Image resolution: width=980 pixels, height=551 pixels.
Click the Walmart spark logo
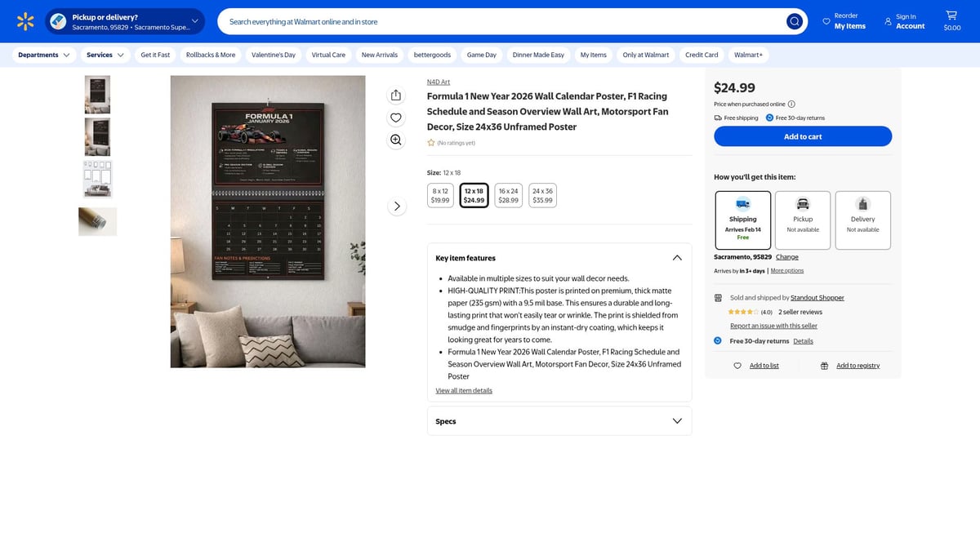click(25, 21)
